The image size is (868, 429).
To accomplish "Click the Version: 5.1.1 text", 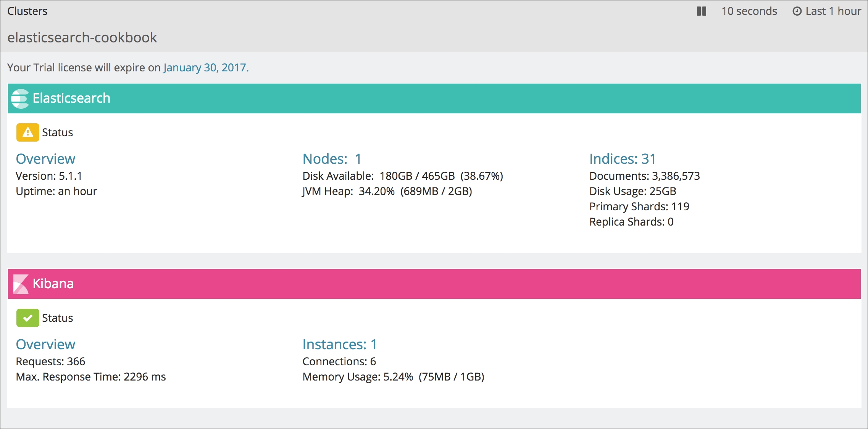I will coord(49,176).
